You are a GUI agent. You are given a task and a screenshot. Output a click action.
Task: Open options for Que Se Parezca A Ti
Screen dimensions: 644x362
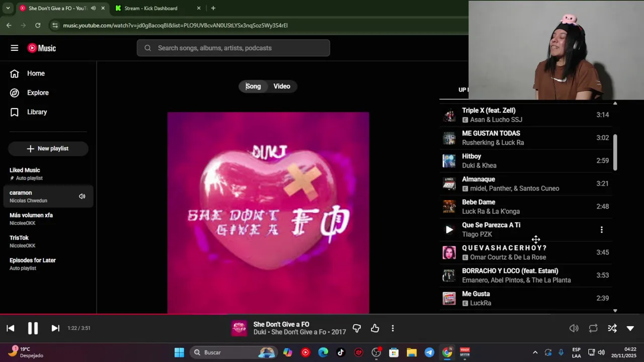click(x=602, y=230)
